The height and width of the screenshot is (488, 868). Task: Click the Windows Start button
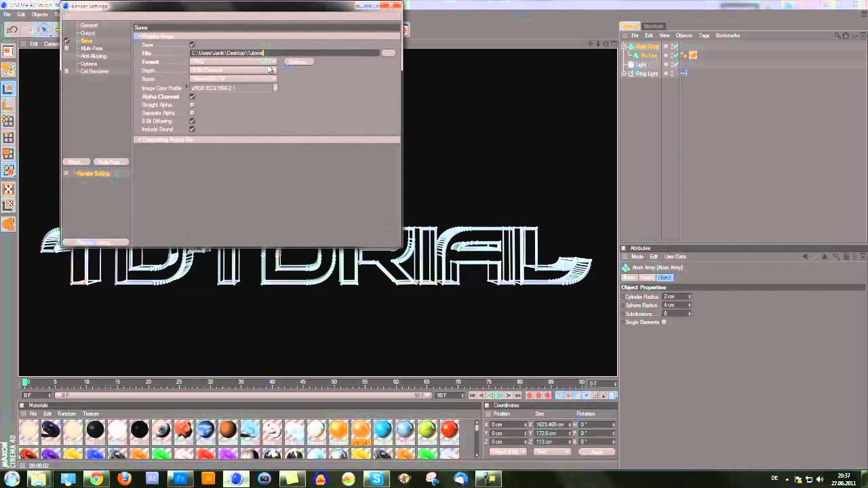(x=12, y=479)
